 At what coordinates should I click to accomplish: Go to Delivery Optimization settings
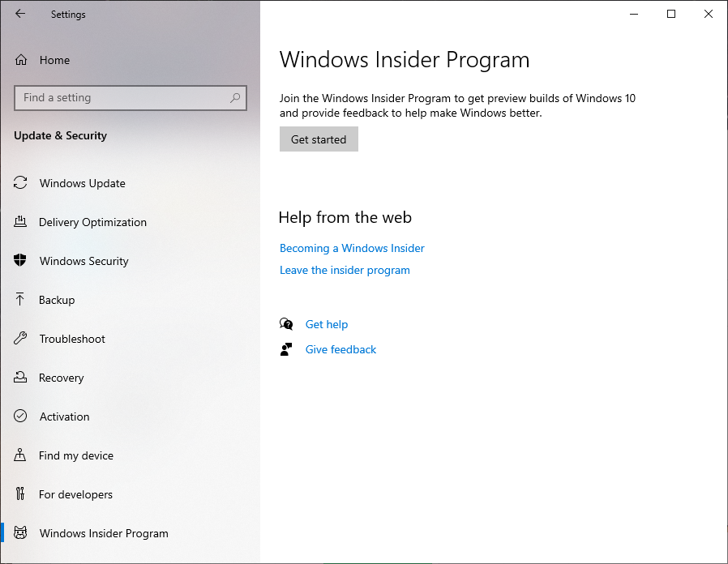tap(93, 222)
